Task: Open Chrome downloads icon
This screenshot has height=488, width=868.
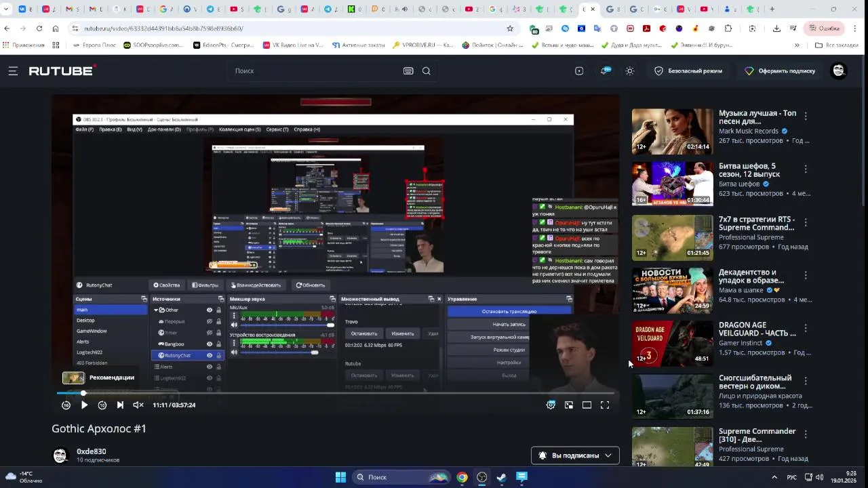Action: 776,28
